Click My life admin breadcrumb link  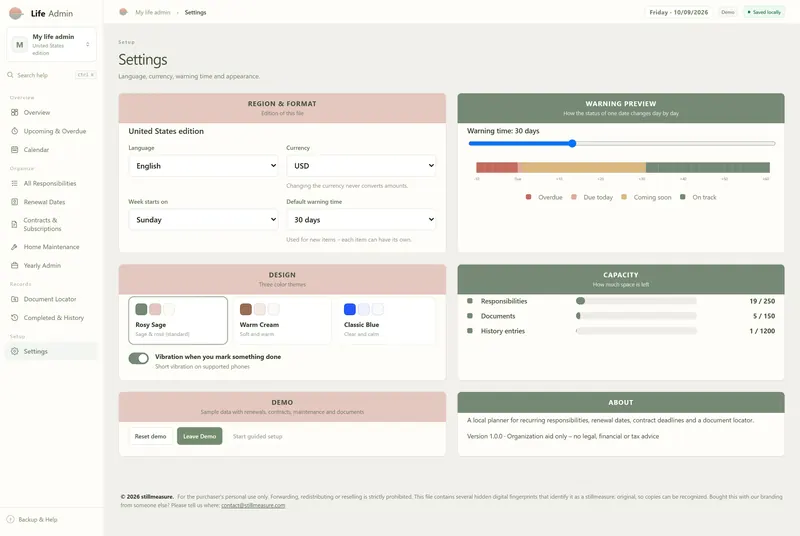coord(153,12)
